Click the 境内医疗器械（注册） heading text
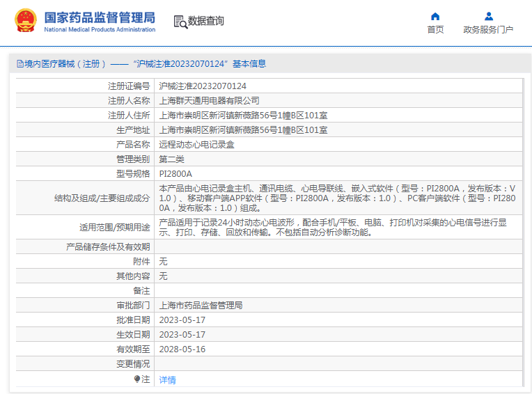532x394 pixels. click(x=65, y=64)
